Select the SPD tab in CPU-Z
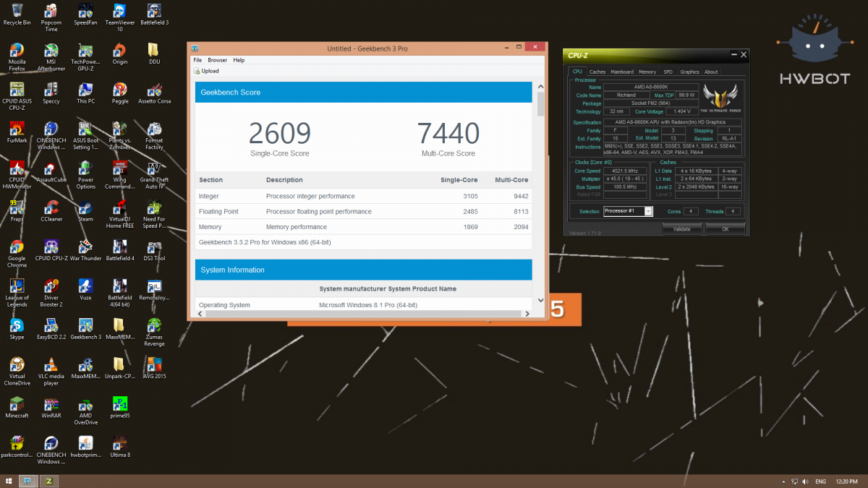Image resolution: width=868 pixels, height=488 pixels. coord(668,72)
